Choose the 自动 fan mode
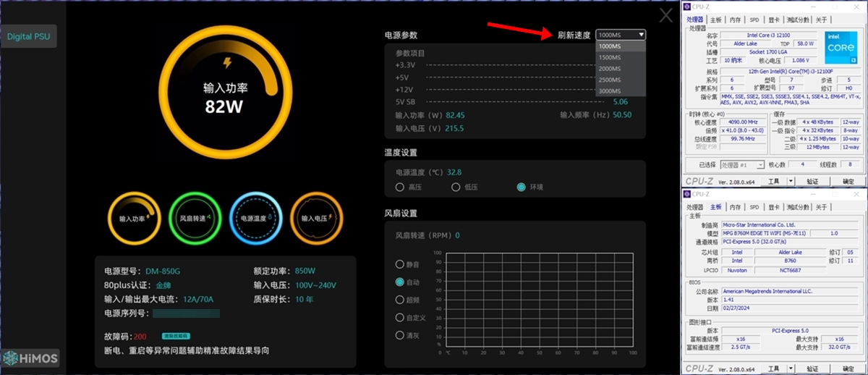The width and height of the screenshot is (868, 375). [x=399, y=282]
